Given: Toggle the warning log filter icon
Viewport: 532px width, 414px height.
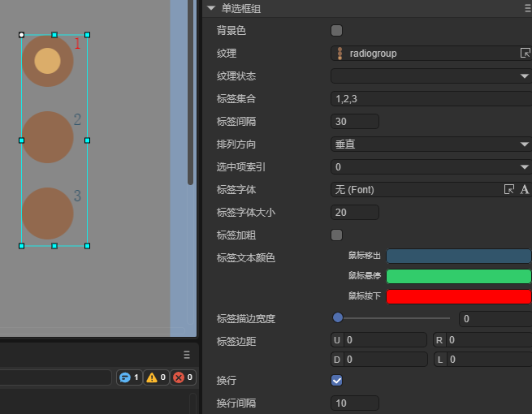Looking at the screenshot, I should 156,377.
